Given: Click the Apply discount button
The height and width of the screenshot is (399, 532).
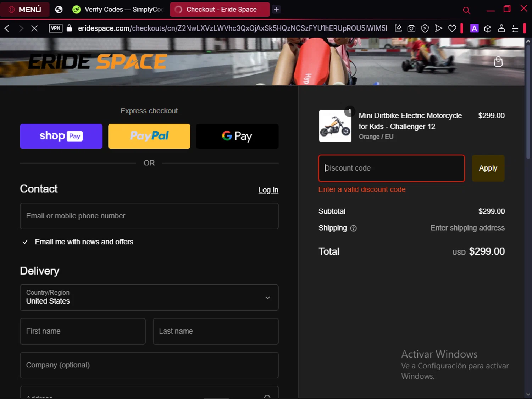Looking at the screenshot, I should coord(488,168).
